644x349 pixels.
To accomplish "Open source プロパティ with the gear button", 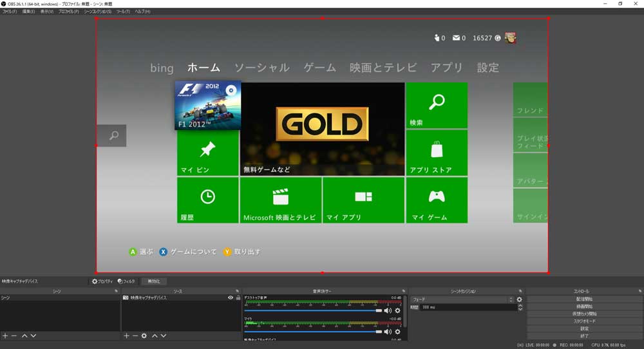I will [x=102, y=281].
